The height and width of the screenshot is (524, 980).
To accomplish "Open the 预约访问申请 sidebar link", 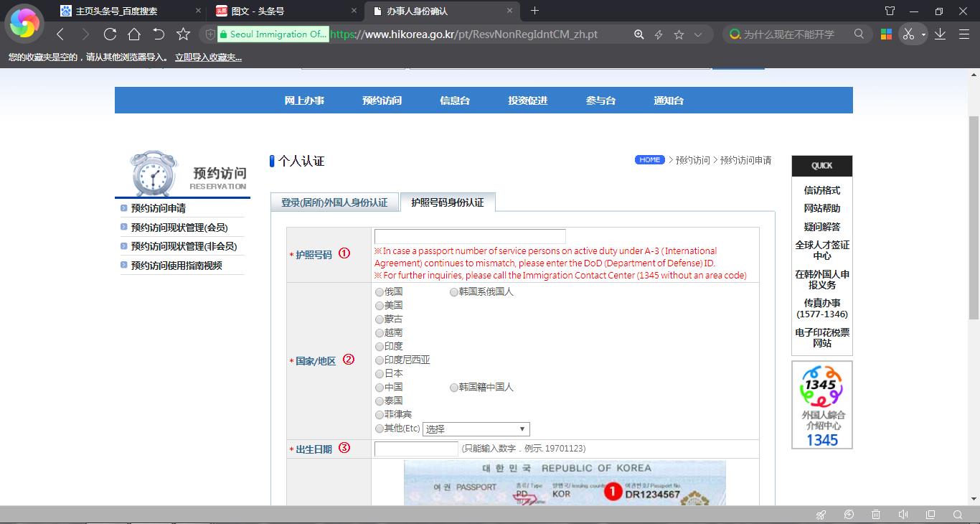I will tap(159, 208).
